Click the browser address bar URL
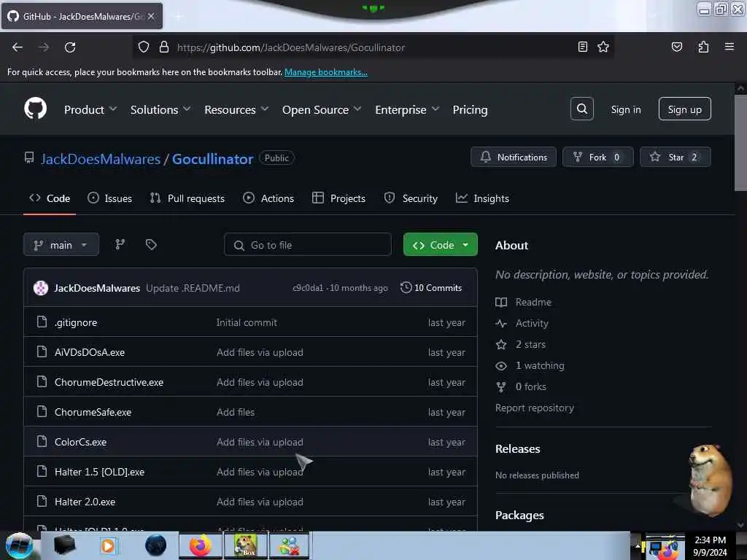The height and width of the screenshot is (560, 747). 291,47
